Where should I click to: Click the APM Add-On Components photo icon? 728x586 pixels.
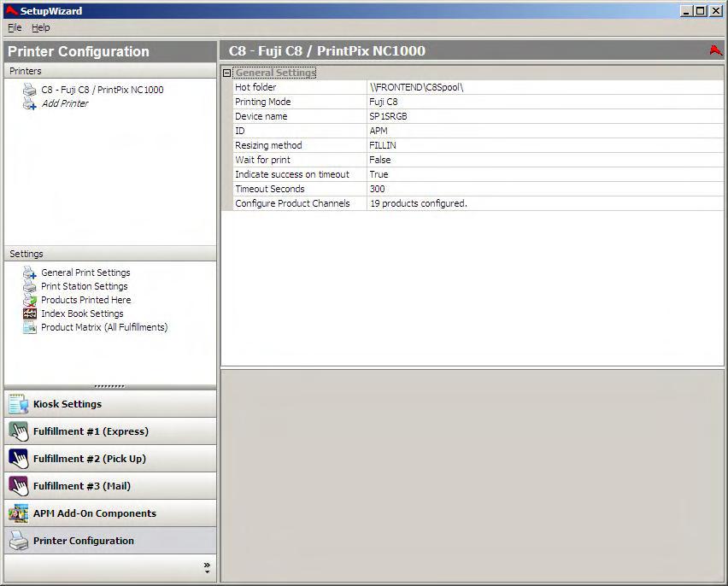19,513
